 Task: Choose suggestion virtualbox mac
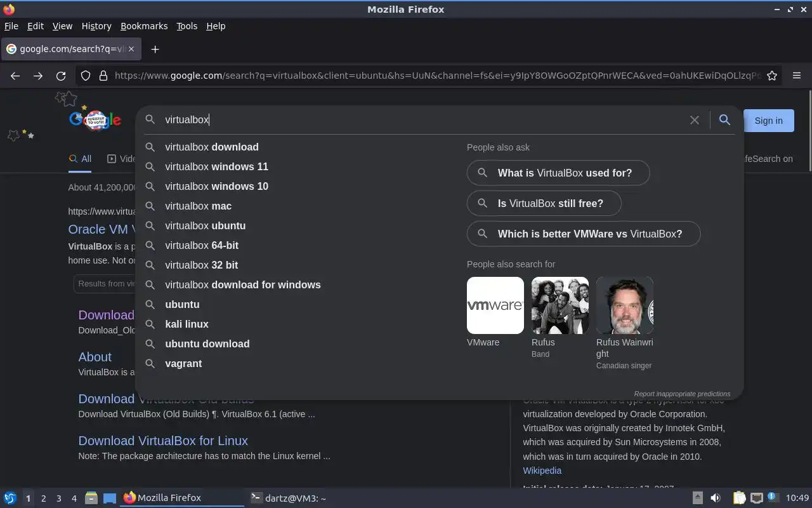coord(298,206)
